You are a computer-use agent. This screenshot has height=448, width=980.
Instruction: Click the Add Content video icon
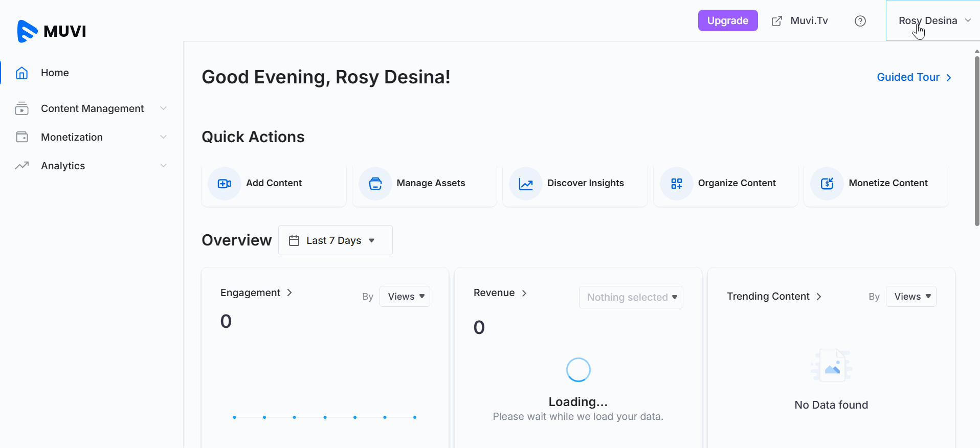click(225, 184)
